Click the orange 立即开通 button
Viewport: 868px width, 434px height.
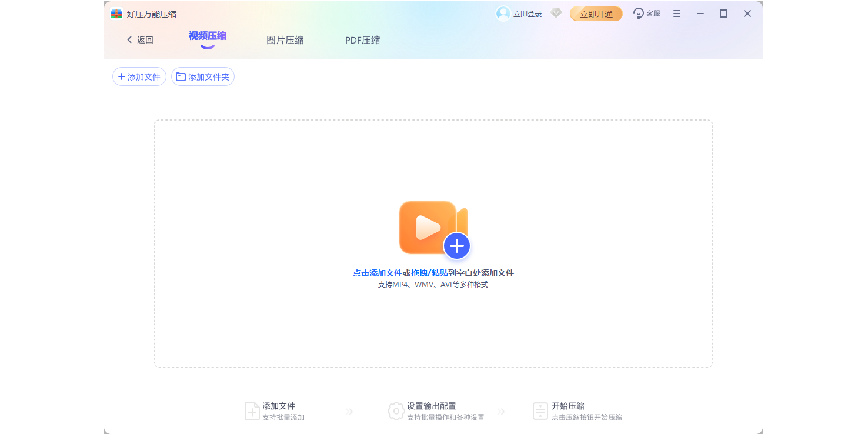(x=596, y=14)
